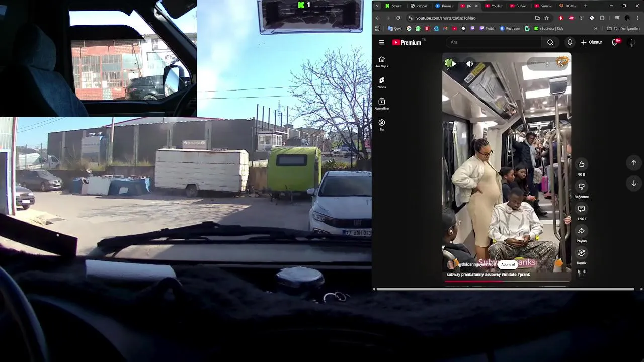Open Abonelikler subscriptions sidebar icon

coord(381,104)
